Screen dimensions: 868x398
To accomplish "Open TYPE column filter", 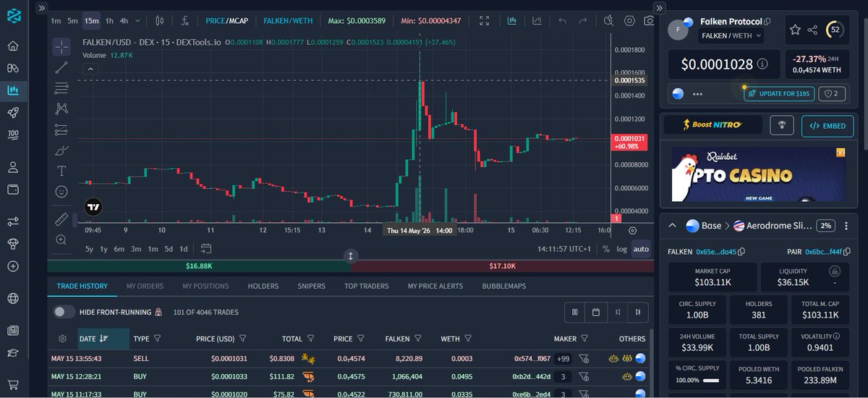I will pos(158,338).
